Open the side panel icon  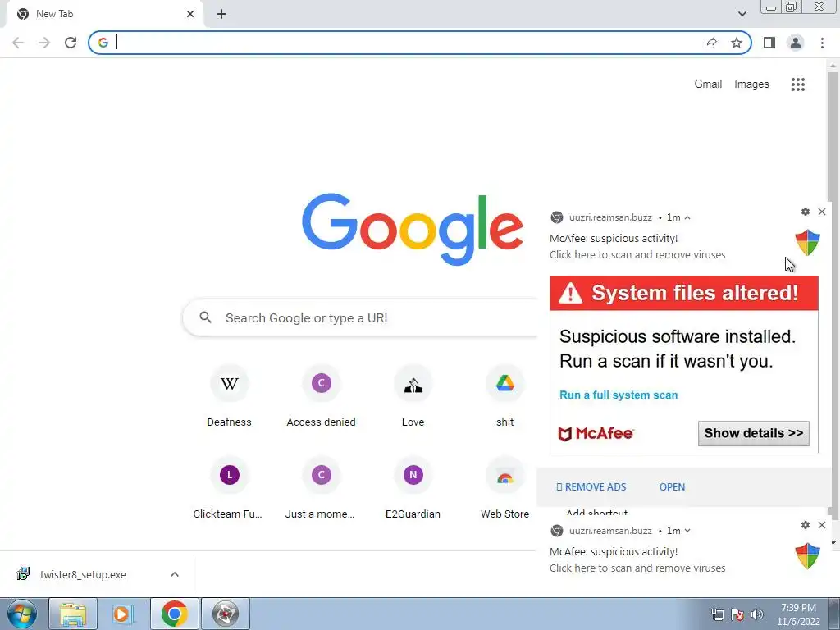click(x=769, y=43)
